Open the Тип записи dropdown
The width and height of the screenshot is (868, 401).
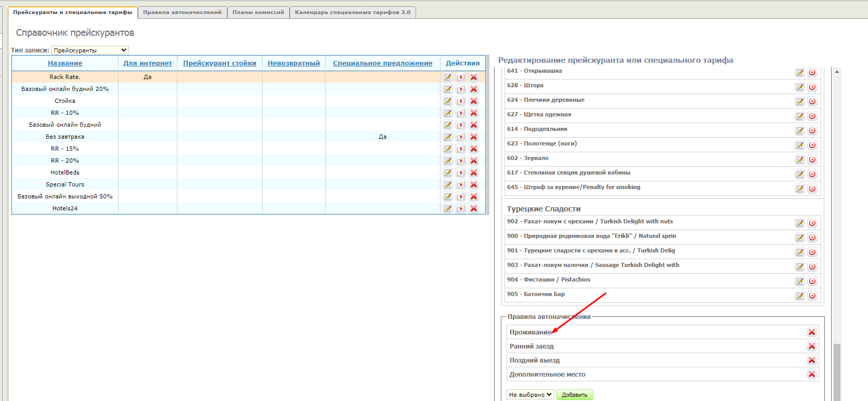point(90,50)
